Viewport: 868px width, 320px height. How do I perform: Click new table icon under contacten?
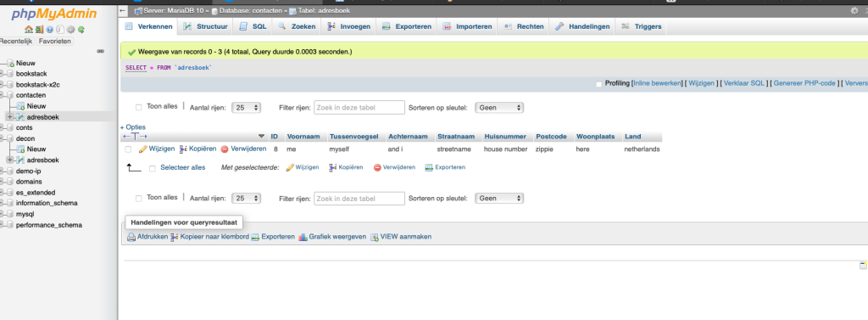pos(20,106)
